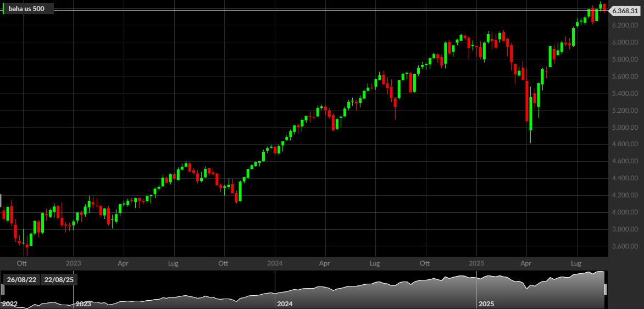Click the 3.600,00 price axis label

tap(625, 246)
